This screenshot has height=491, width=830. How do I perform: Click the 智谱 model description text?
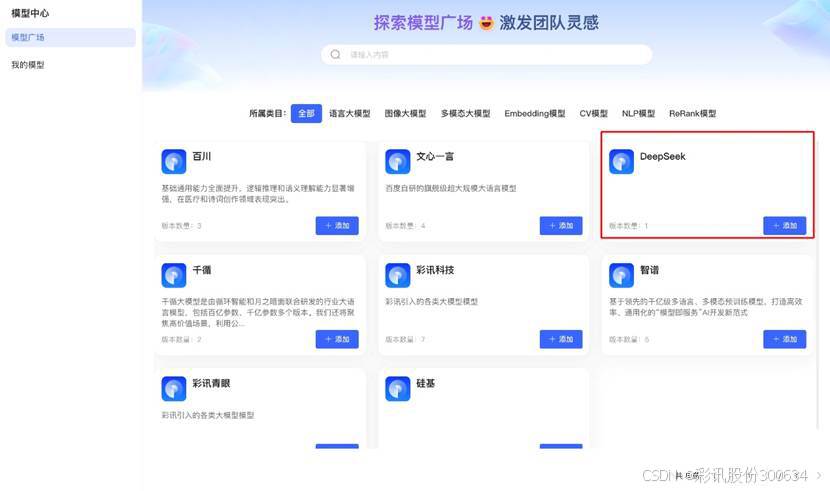pos(705,307)
